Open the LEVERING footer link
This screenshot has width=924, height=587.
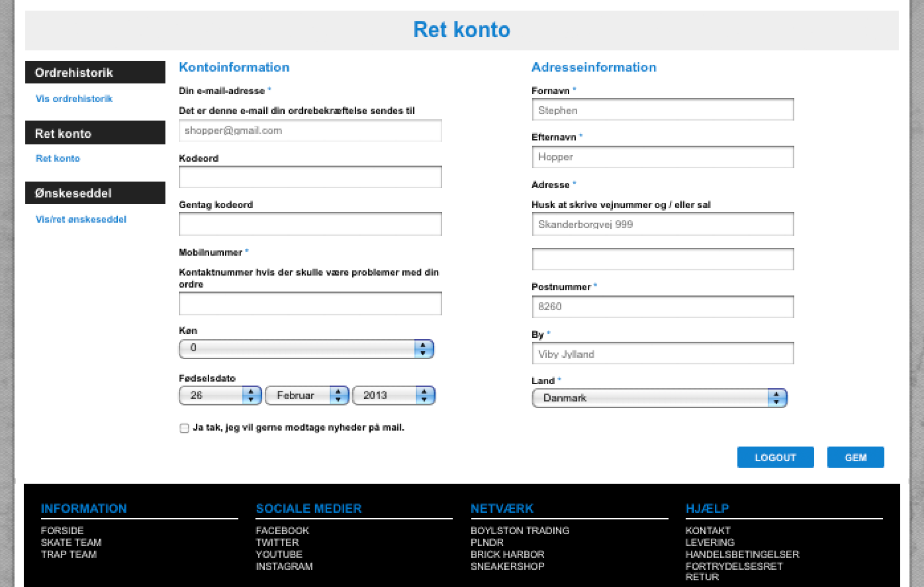click(710, 542)
